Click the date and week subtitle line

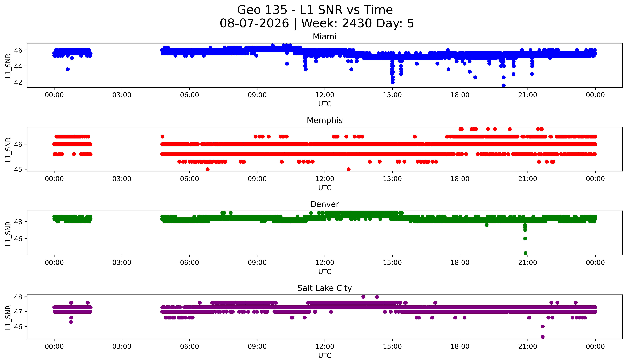(317, 23)
